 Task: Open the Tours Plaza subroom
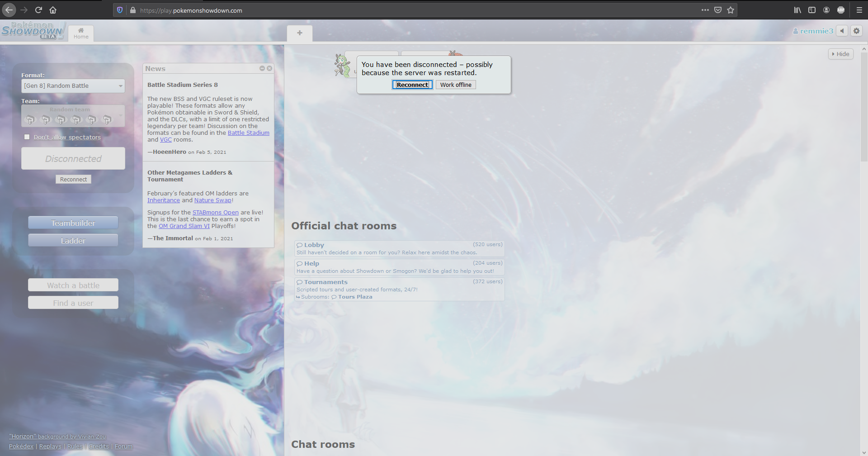tap(352, 297)
